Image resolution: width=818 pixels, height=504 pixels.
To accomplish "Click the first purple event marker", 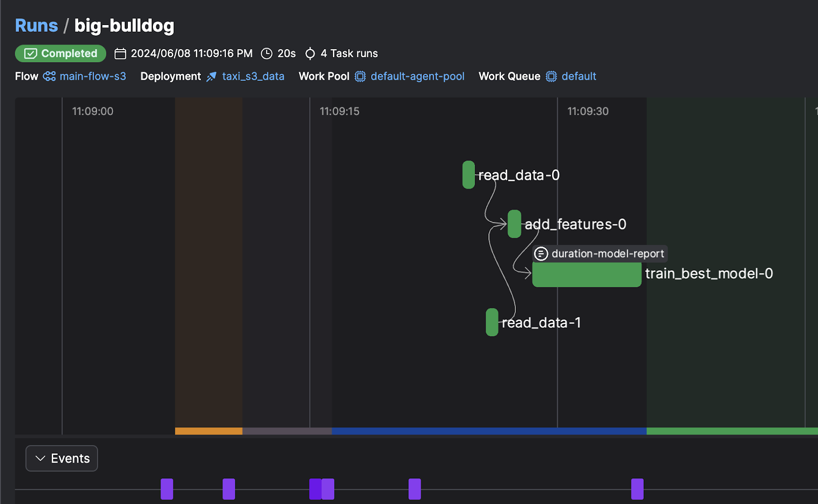I will click(x=167, y=489).
